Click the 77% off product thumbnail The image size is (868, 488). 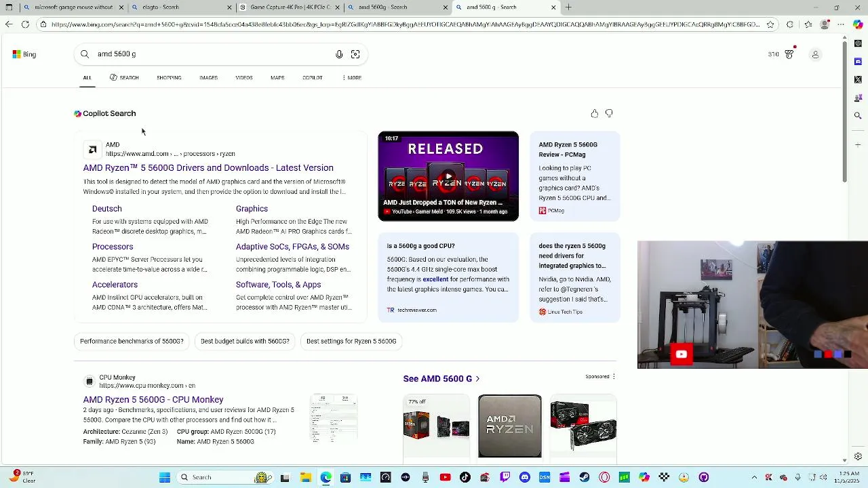[436, 426]
